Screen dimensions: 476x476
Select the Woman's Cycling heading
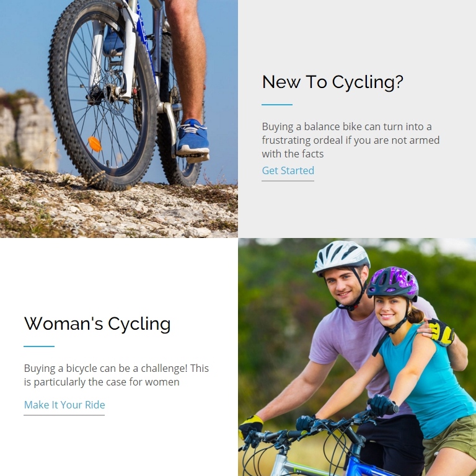click(97, 324)
